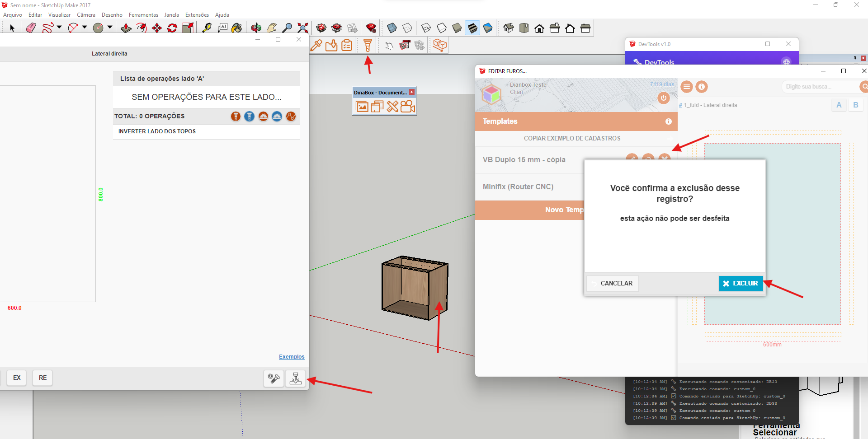Viewport: 868px width, 439px height.
Task: Pick the Push/Pull tool
Action: [126, 28]
